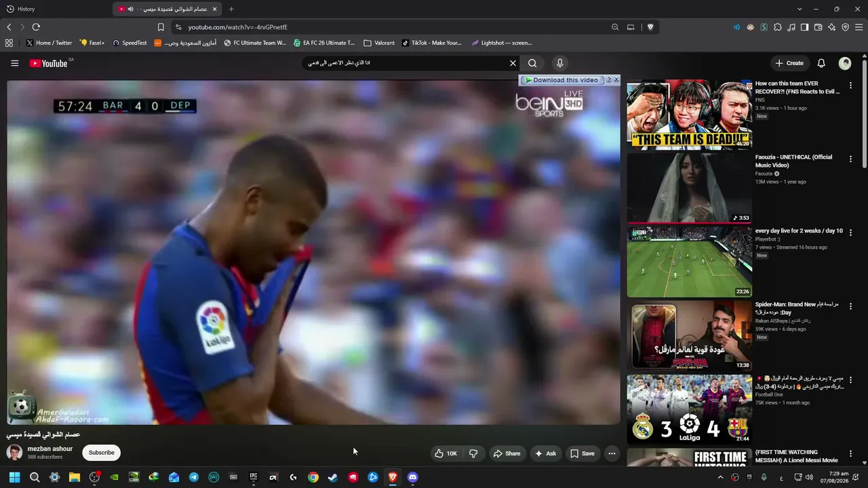This screenshot has width=868, height=488.
Task: Open options for Spider-Man Brand New Day video
Action: click(x=850, y=306)
